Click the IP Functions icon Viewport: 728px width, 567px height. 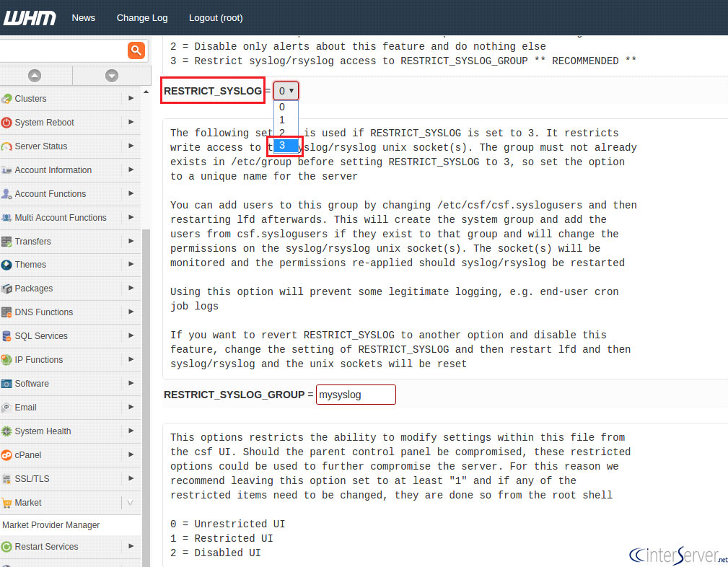point(6,360)
